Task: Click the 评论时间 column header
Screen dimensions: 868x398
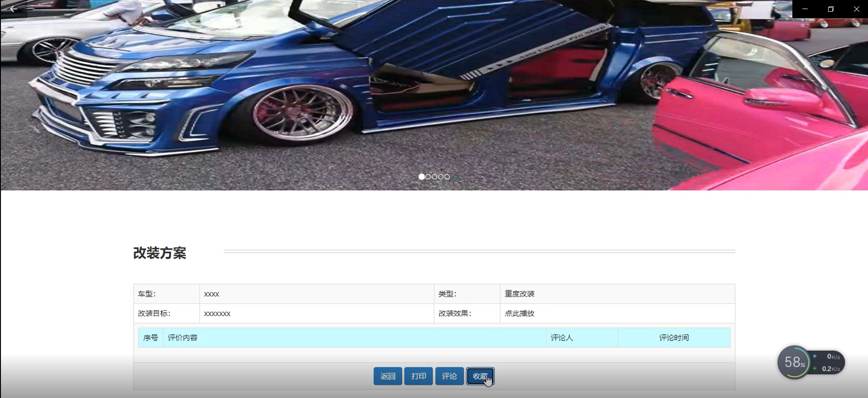Action: [x=674, y=338]
